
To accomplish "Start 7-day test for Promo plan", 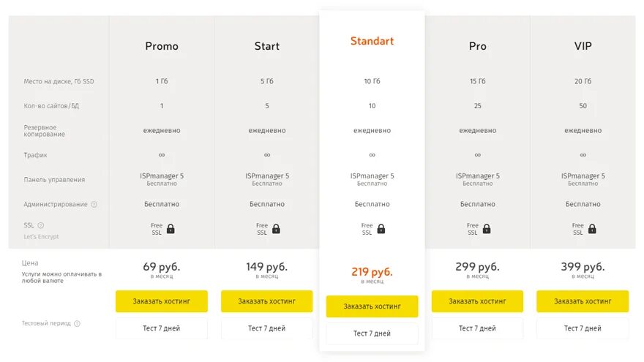I will [x=162, y=328].
